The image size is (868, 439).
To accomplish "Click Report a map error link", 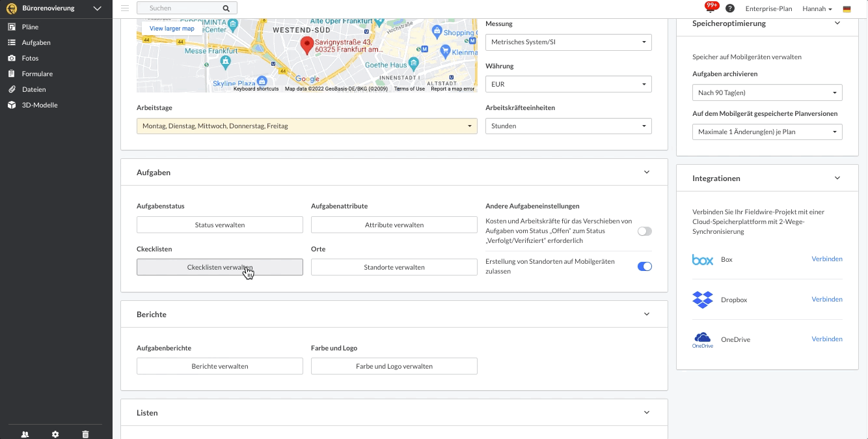I will 453,89.
